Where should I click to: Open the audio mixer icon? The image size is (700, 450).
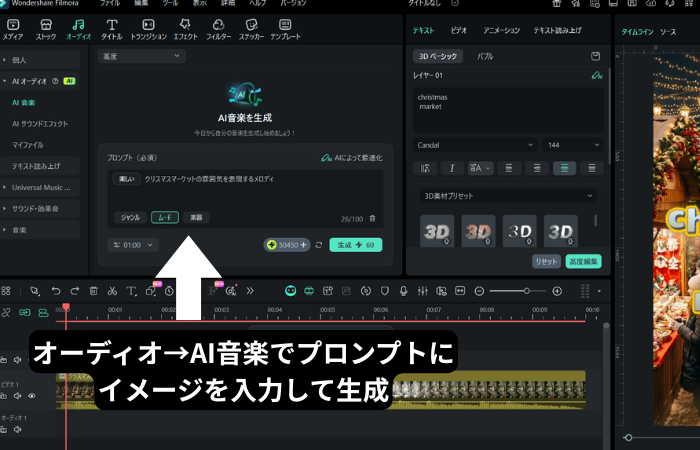click(x=422, y=291)
